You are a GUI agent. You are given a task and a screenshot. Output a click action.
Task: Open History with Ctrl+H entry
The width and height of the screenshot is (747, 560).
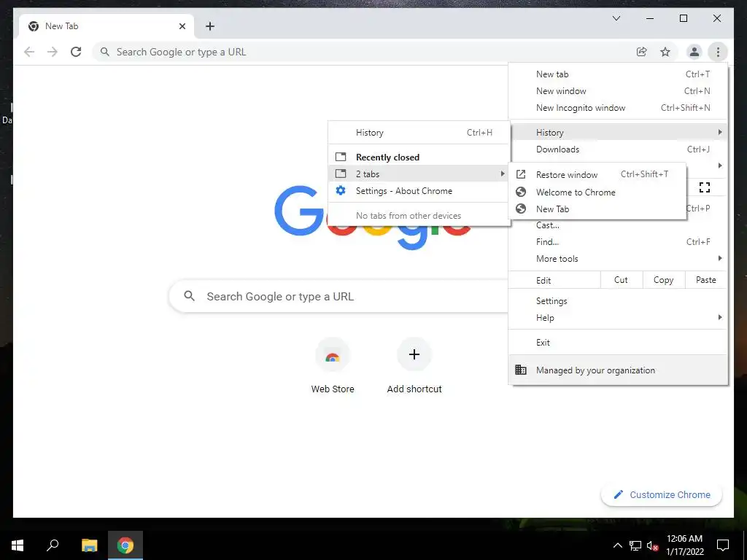(x=419, y=133)
